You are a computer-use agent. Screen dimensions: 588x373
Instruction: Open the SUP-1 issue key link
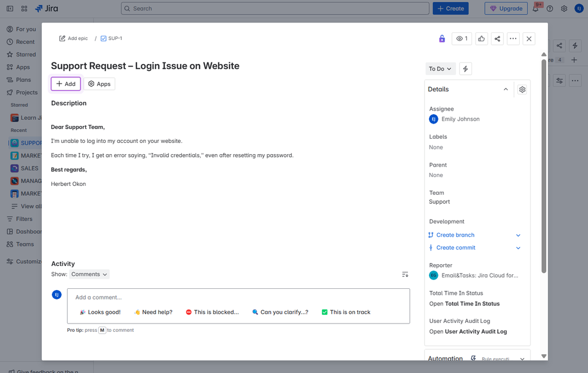pyautogui.click(x=115, y=38)
